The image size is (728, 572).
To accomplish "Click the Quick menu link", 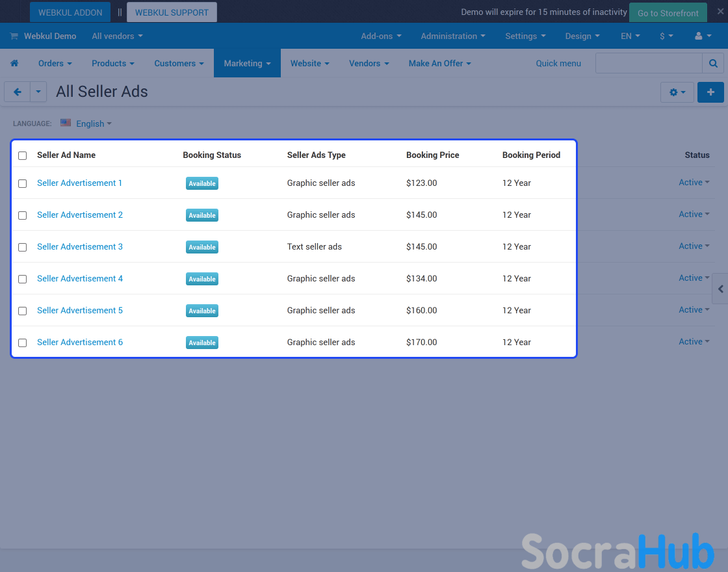I will tap(558, 64).
